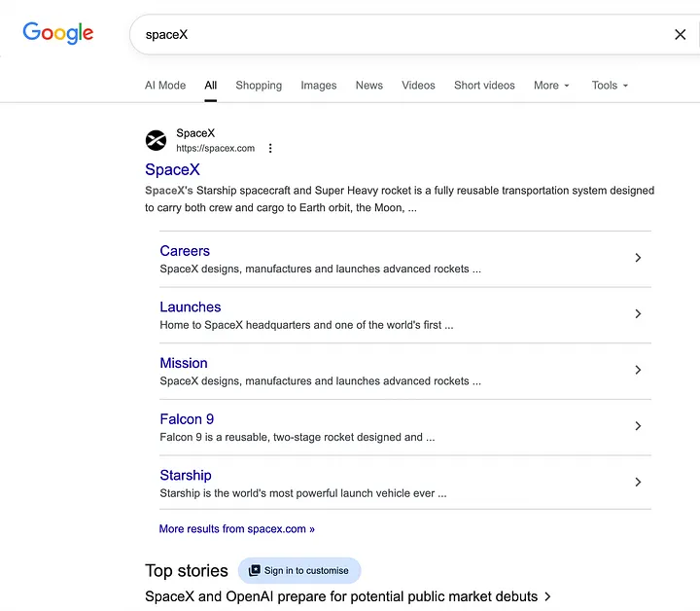The height and width of the screenshot is (611, 700).
Task: Click the bookmark icon in Sign in to customise
Action: coord(254,570)
